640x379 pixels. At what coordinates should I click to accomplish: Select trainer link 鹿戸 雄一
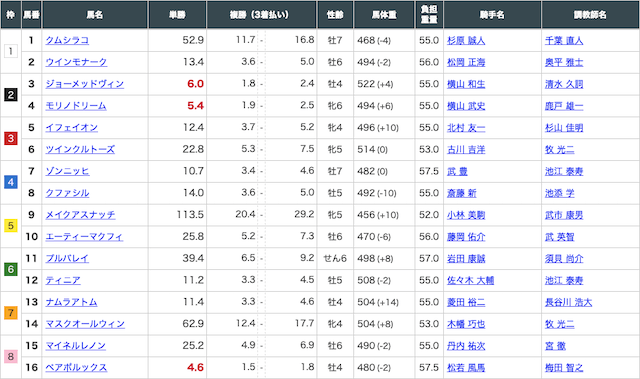pos(564,106)
